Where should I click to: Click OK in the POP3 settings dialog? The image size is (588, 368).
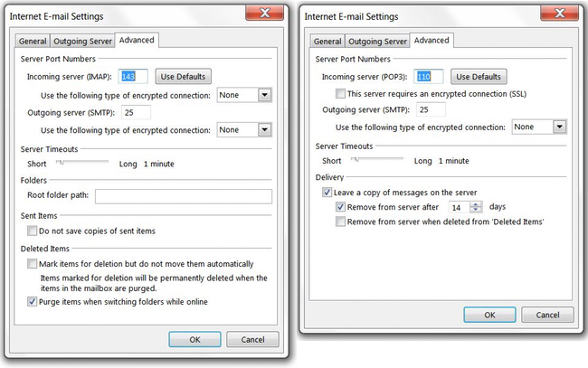[489, 315]
